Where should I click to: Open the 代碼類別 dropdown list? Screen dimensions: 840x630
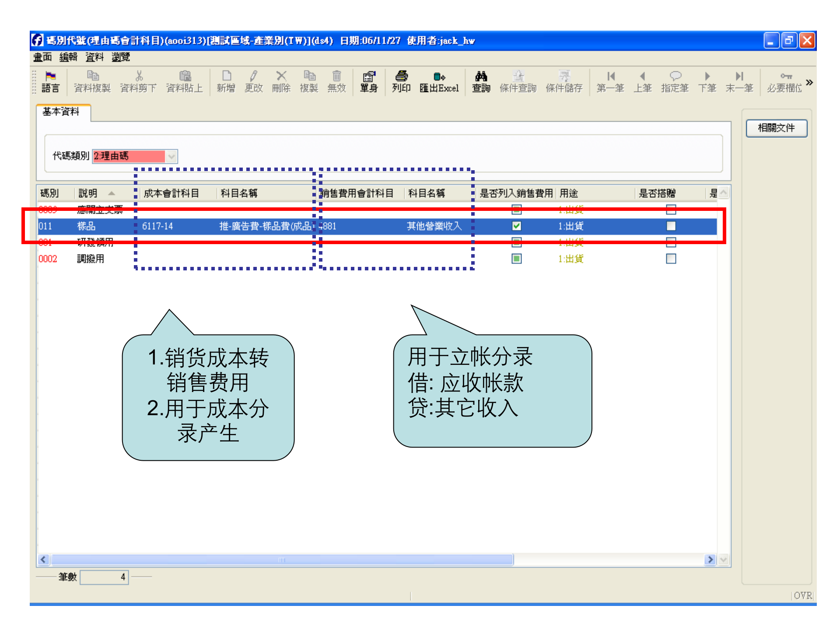click(x=171, y=156)
